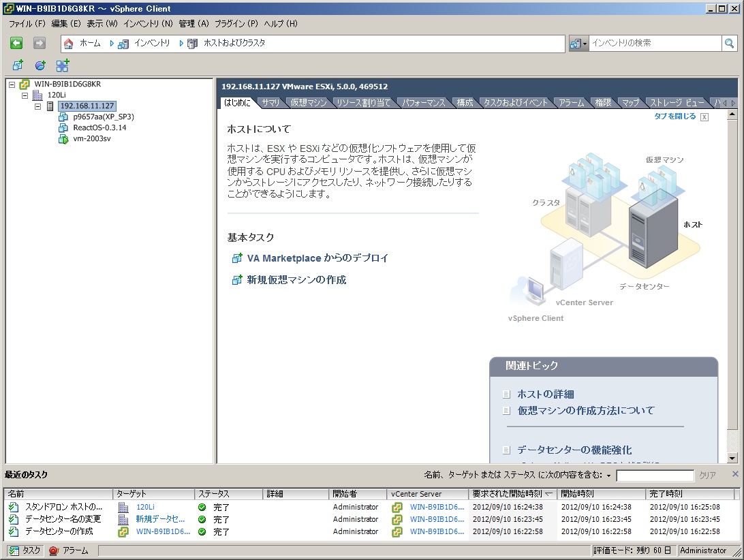Click the document icon beside ホストの詳細

[x=506, y=394]
